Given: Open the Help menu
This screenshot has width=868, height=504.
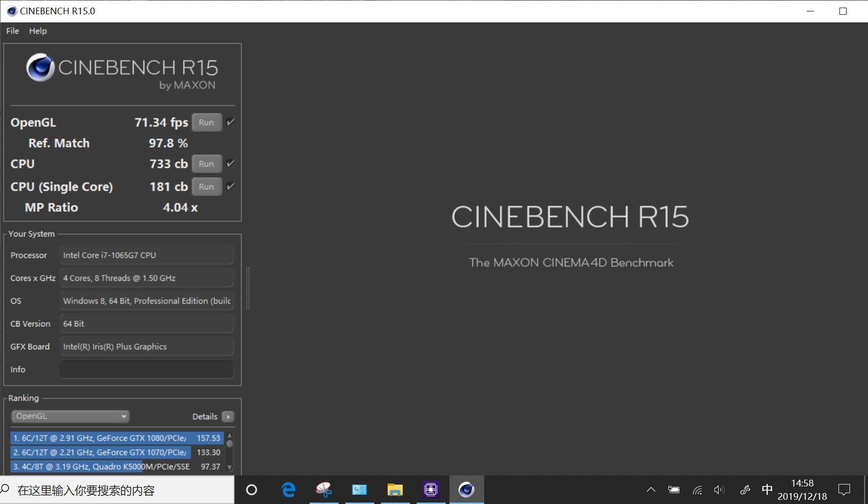Looking at the screenshot, I should (38, 31).
